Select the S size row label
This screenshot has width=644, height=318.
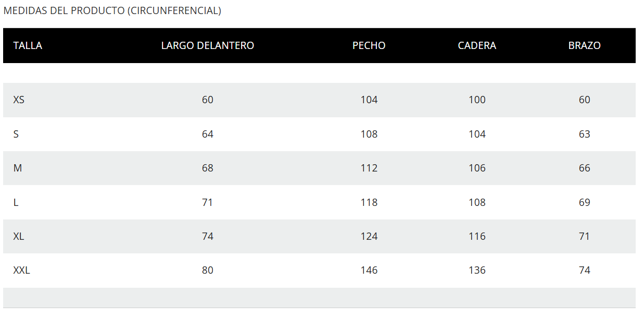[x=16, y=134]
